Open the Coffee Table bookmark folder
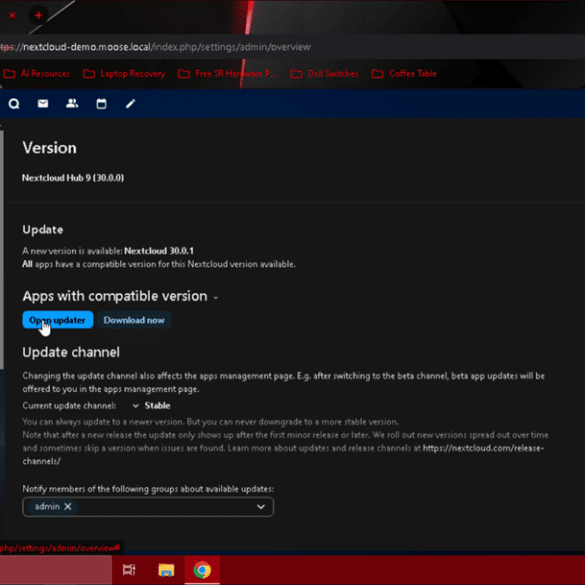585x585 pixels. 404,73
